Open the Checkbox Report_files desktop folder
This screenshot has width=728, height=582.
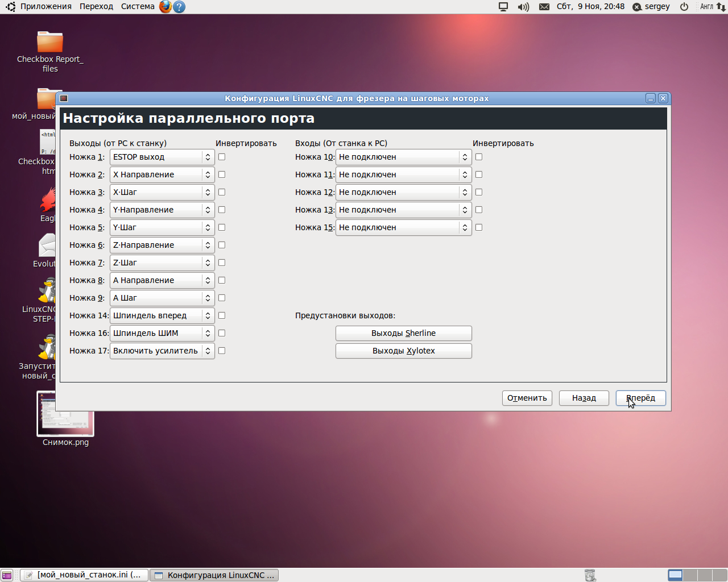click(x=50, y=51)
